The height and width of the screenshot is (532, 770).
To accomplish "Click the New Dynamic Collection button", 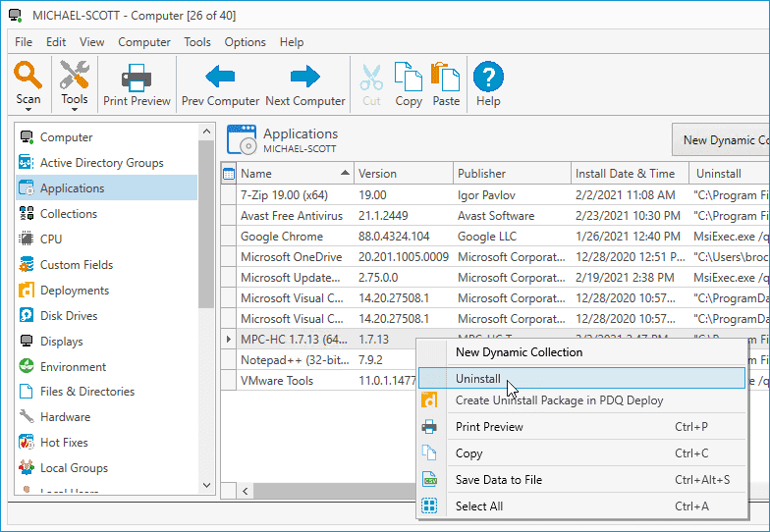I will (x=721, y=139).
